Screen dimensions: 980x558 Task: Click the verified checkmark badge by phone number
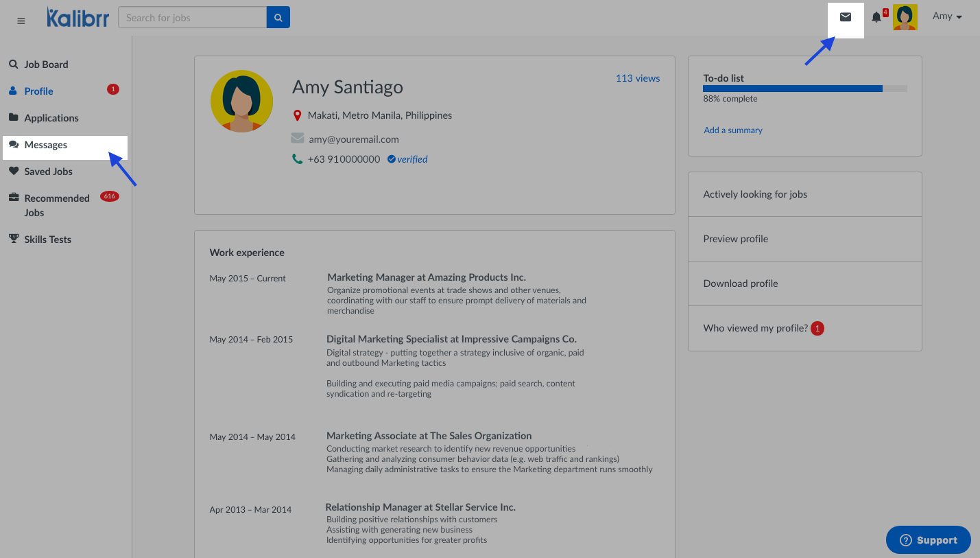(391, 159)
